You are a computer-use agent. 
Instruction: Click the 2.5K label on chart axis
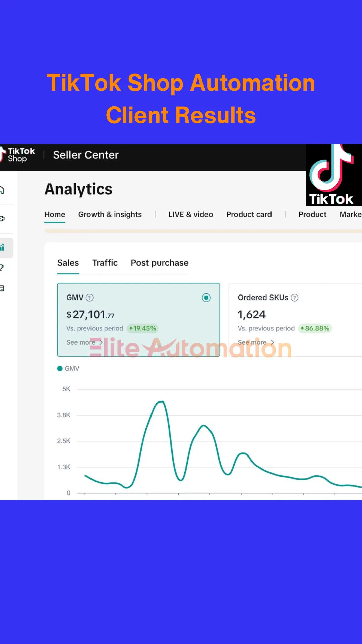[x=64, y=441]
